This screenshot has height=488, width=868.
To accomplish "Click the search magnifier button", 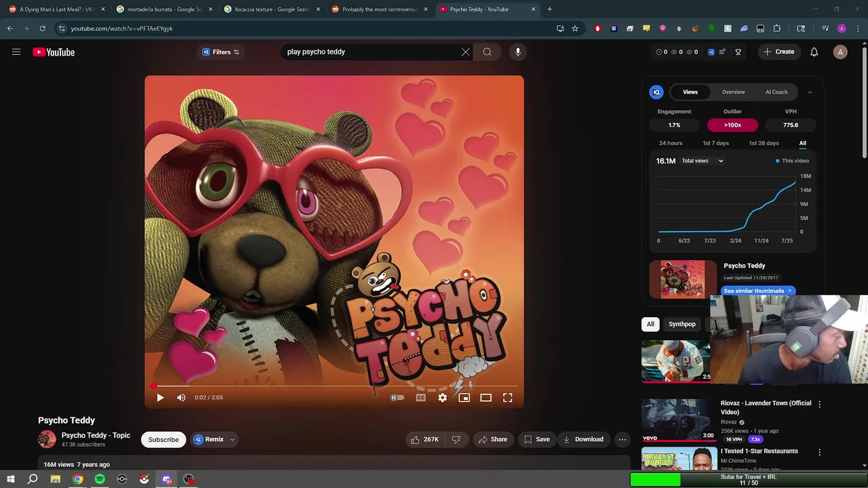I will (x=487, y=52).
